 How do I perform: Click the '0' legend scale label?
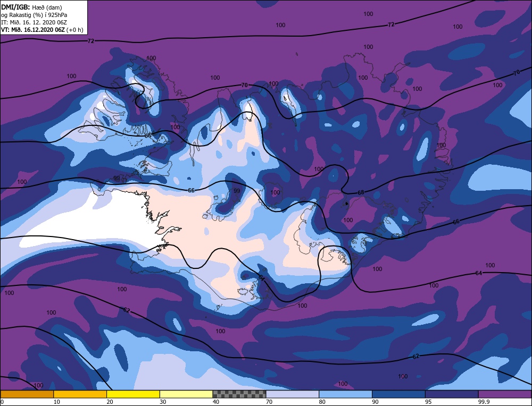pos(2,402)
